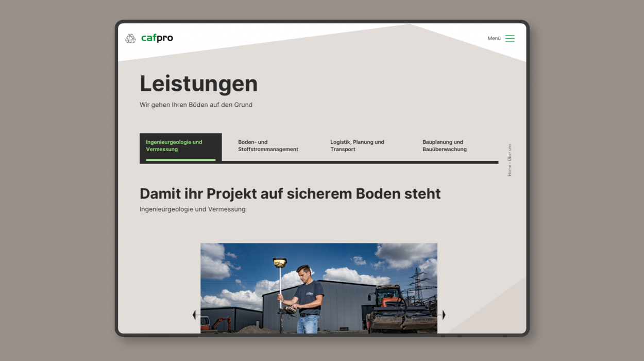Image resolution: width=644 pixels, height=361 pixels.
Task: Switch to Boden- und Stoffstrommanagement tab
Action: [268, 145]
